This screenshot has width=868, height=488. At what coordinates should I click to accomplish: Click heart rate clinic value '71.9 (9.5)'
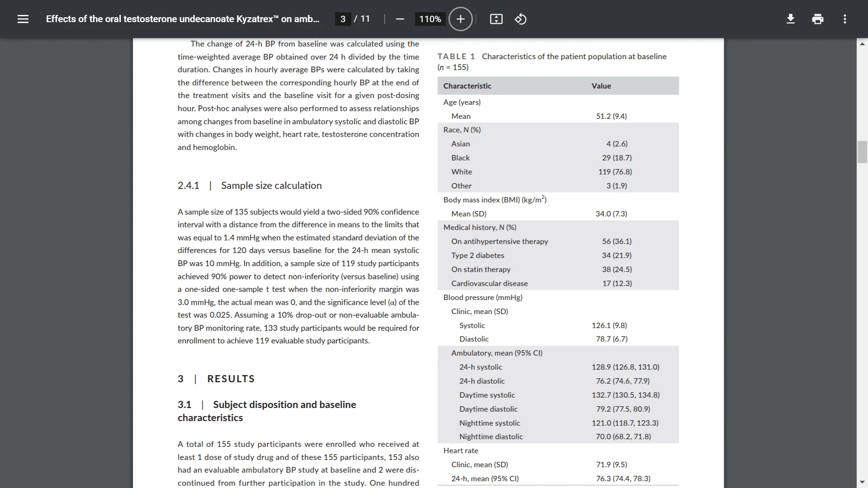pos(611,465)
